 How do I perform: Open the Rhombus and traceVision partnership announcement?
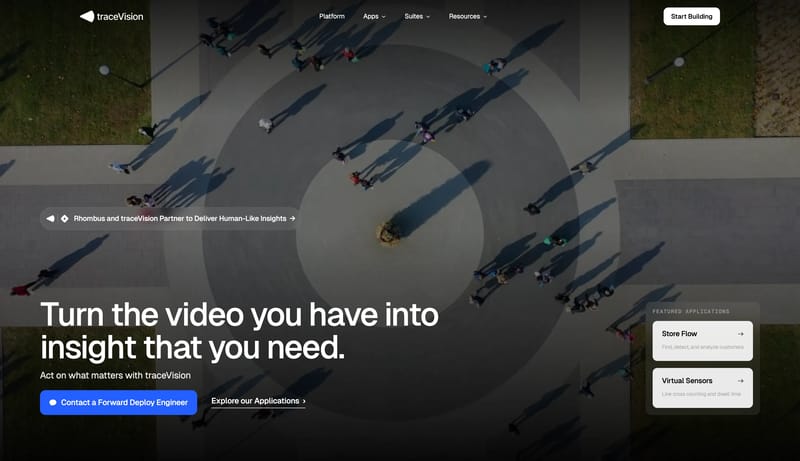pyautogui.click(x=180, y=218)
